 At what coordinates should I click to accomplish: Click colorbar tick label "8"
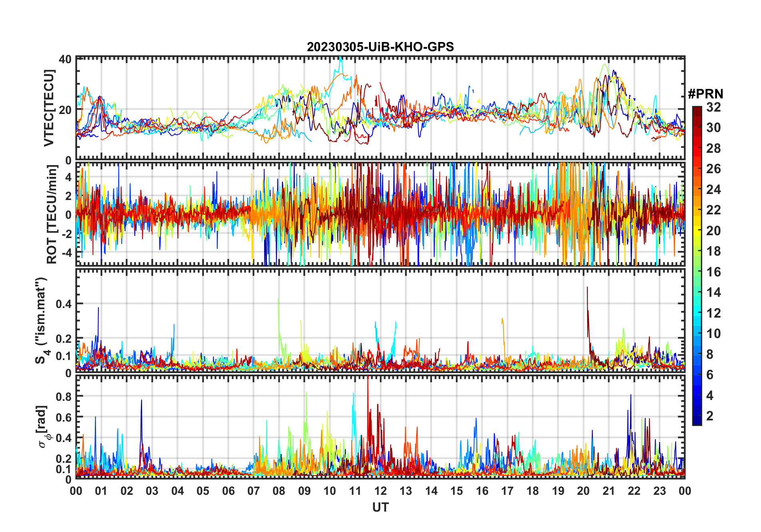pos(710,354)
